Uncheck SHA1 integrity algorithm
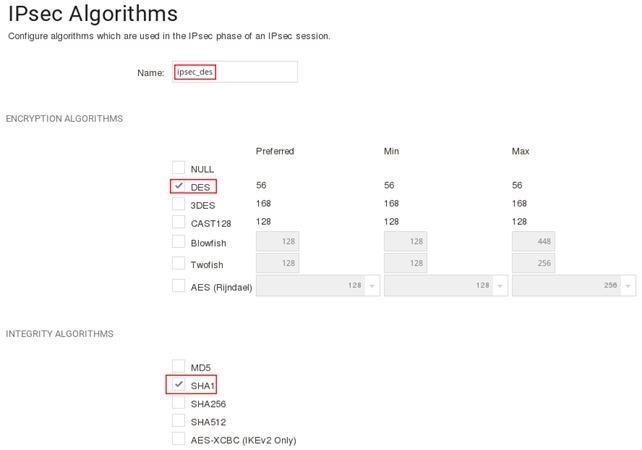 (x=178, y=384)
